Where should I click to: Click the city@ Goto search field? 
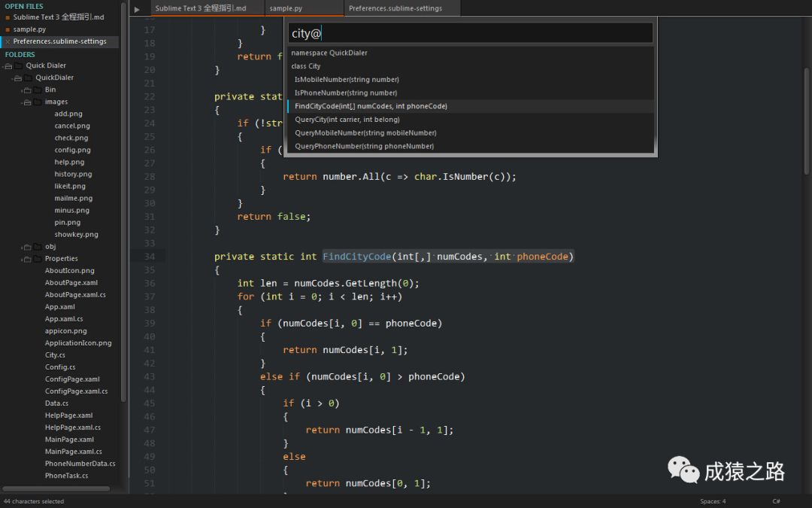(x=470, y=34)
